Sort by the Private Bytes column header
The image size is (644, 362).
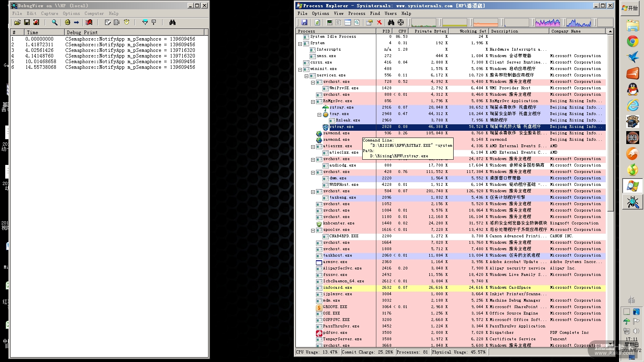[x=430, y=31]
